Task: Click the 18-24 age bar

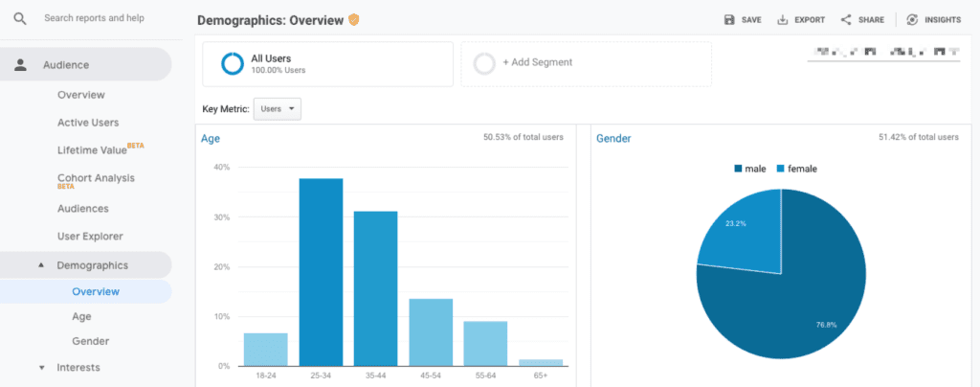Action: (266, 350)
